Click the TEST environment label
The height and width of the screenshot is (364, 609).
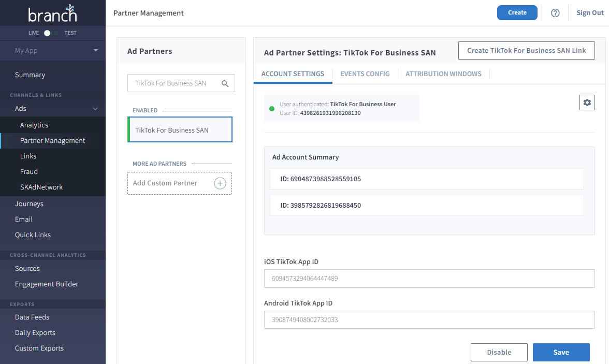coord(70,33)
